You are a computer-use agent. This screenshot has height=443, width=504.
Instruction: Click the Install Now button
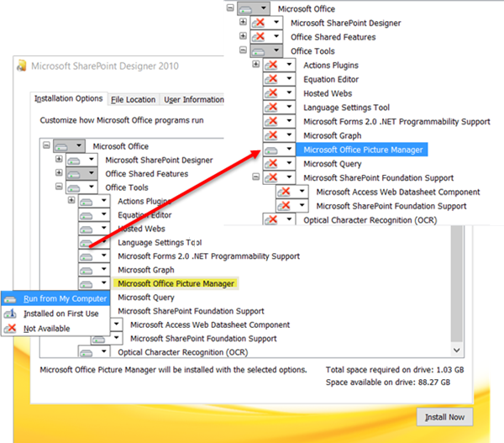444,417
